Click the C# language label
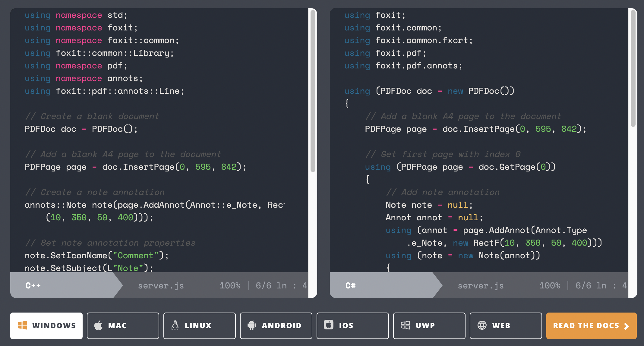Image resolution: width=644 pixels, height=346 pixels. pos(350,285)
